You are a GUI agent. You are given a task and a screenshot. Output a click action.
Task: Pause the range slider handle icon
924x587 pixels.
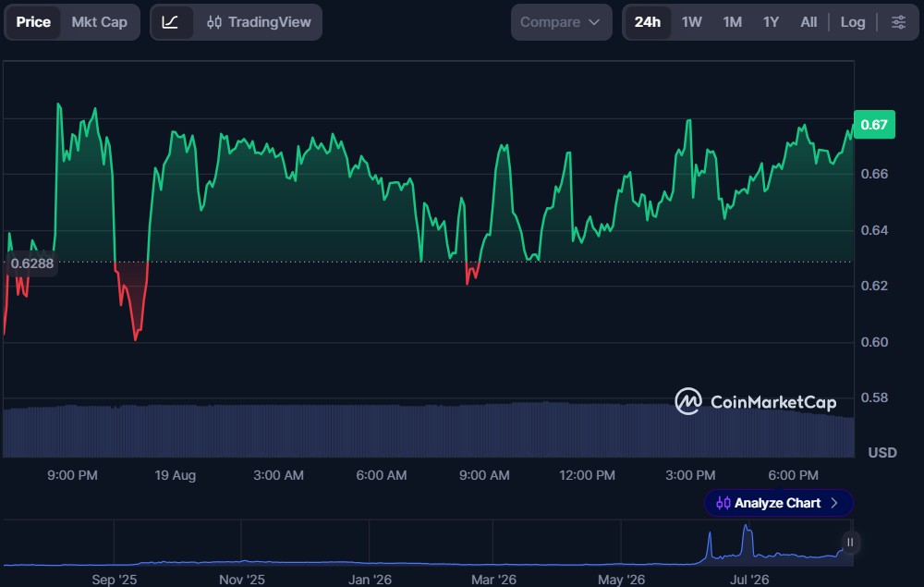[850, 543]
